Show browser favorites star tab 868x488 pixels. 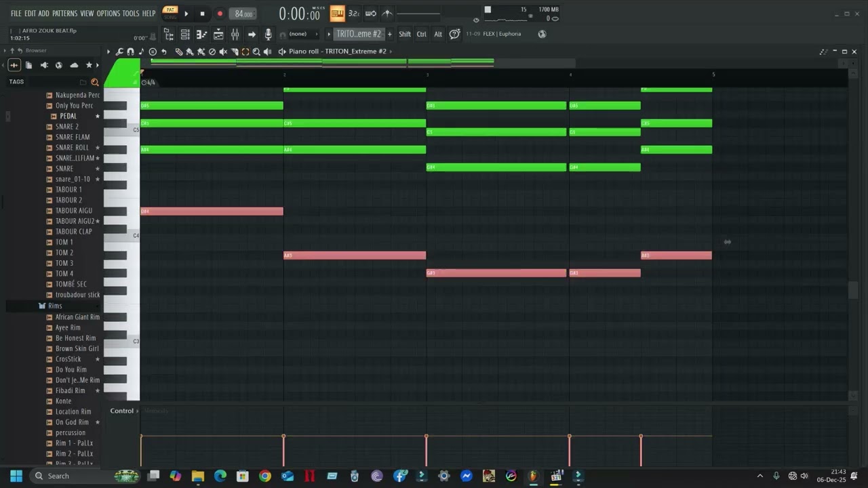89,65
